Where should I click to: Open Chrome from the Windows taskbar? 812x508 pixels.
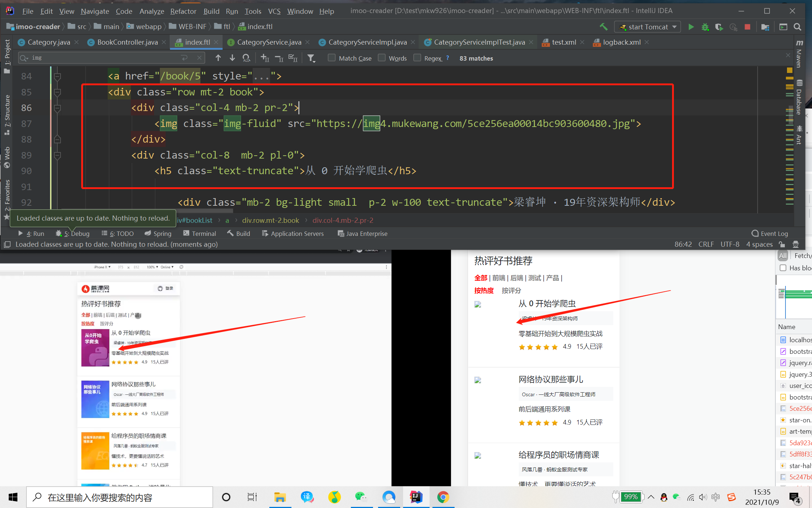443,497
